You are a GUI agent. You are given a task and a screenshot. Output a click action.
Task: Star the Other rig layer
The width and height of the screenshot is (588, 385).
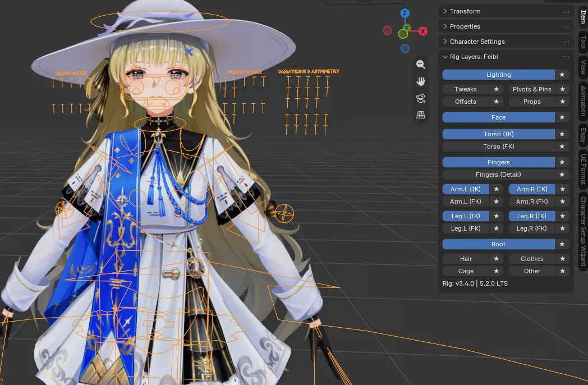pos(563,271)
